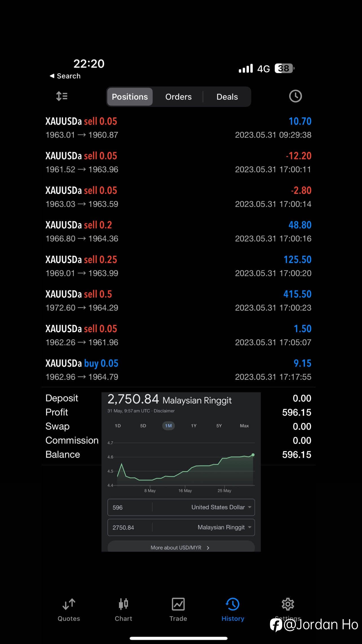This screenshot has width=362, height=644.
Task: Tap the sort order icon
Action: 62,96
